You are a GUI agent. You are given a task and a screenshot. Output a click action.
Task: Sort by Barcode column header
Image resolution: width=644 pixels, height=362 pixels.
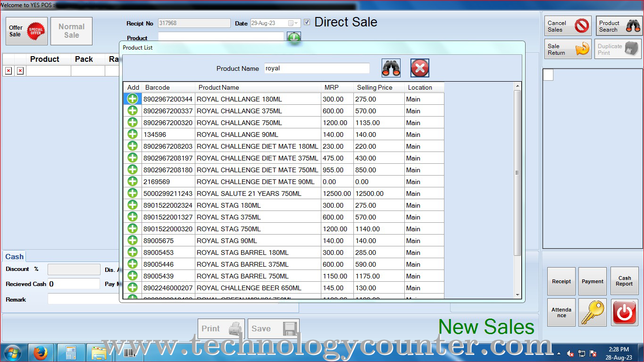point(168,87)
